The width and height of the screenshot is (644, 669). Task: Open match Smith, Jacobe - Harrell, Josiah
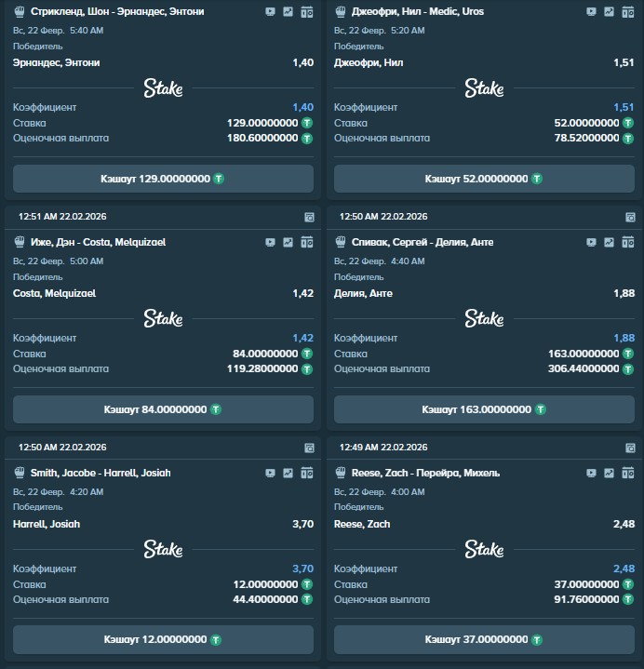[x=101, y=473]
